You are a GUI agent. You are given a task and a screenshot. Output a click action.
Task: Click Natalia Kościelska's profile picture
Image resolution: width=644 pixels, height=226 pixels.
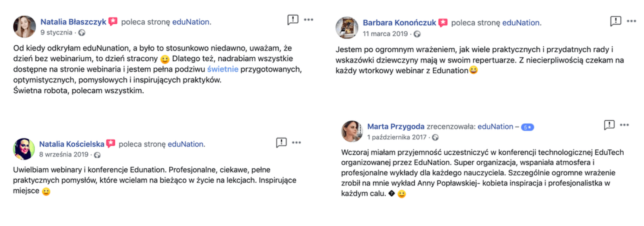click(x=24, y=149)
